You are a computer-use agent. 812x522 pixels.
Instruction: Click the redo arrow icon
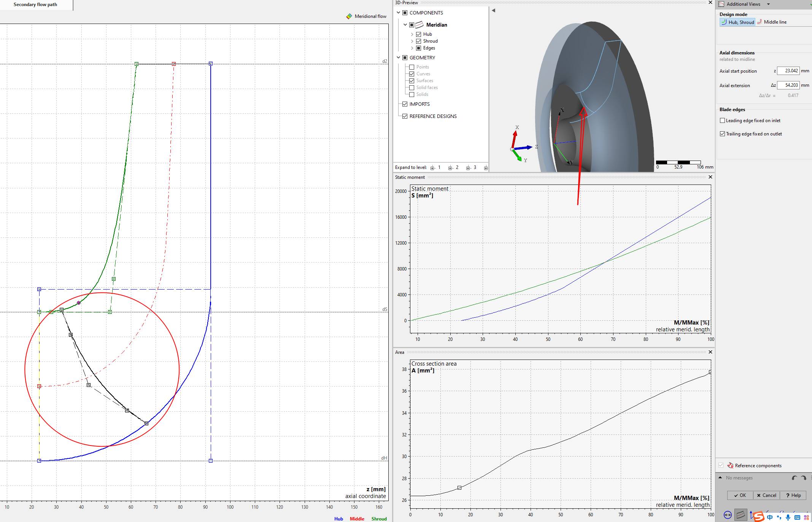pos(804,478)
